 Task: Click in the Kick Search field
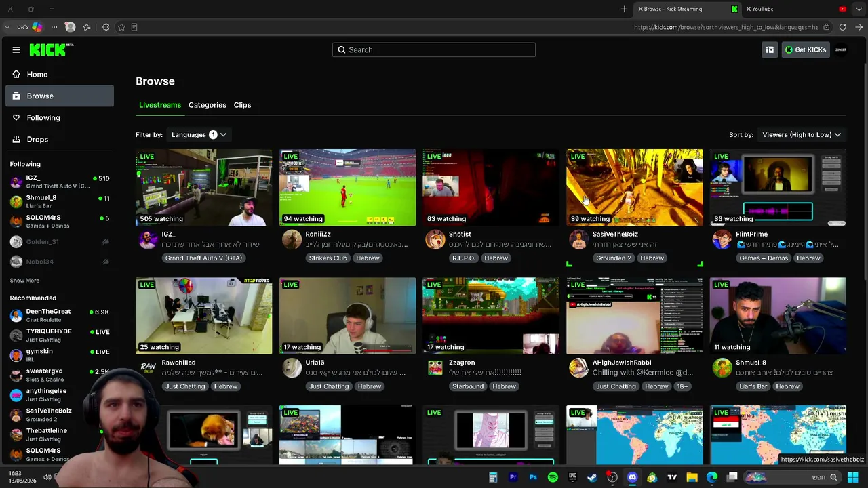pyautogui.click(x=434, y=49)
